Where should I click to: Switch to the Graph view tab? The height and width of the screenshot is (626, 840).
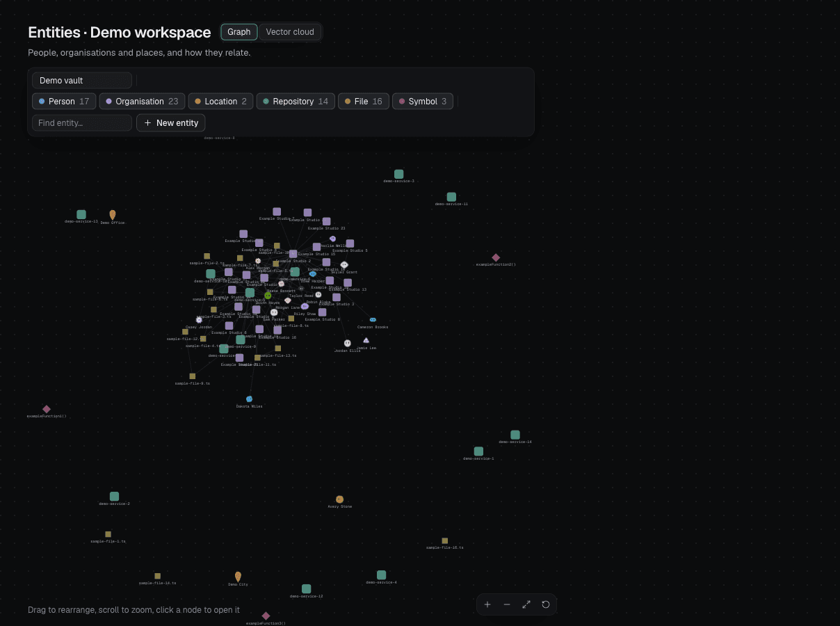pos(239,32)
